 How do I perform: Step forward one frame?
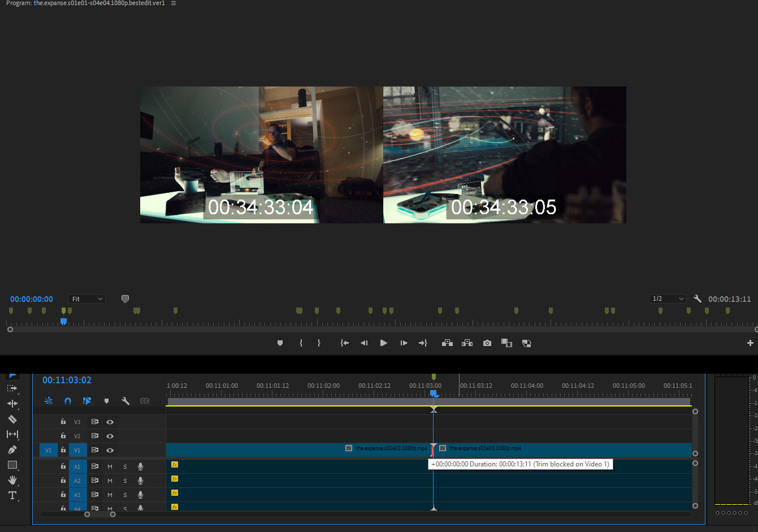tap(404, 343)
